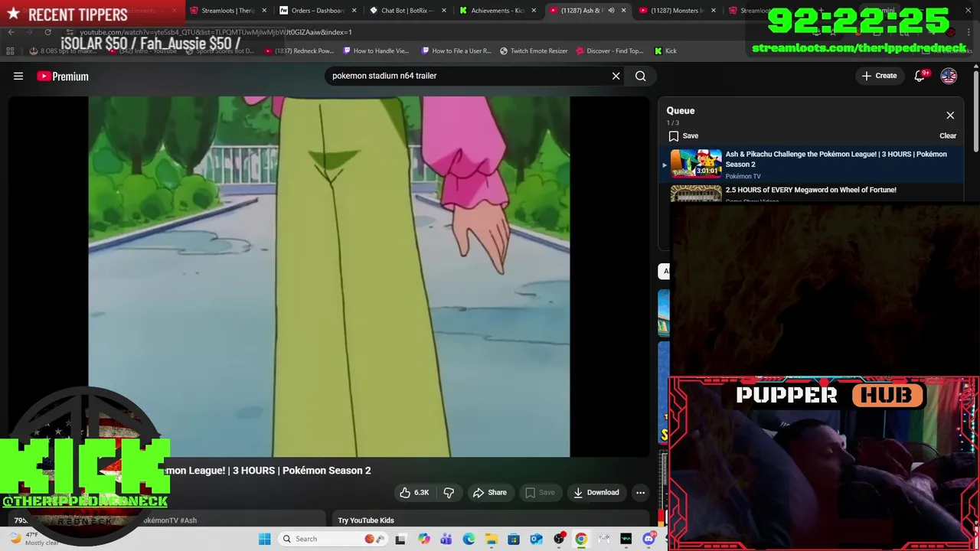
Task: Click the Create button
Action: point(879,76)
